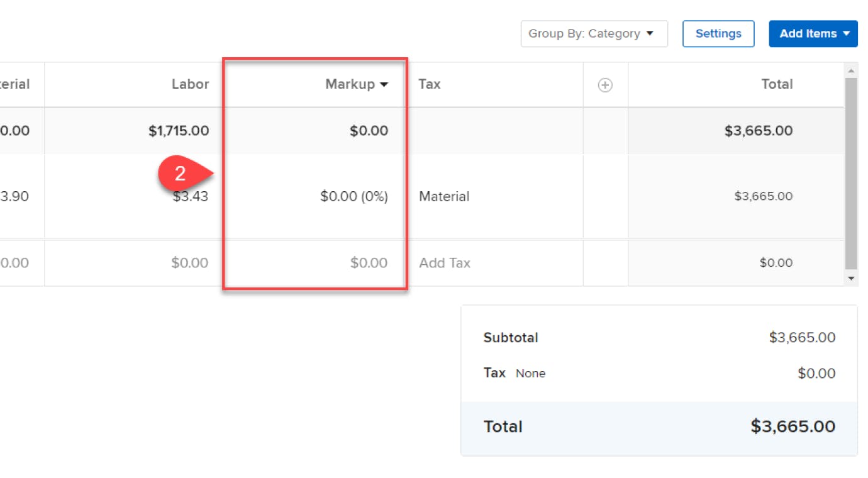
Task: Open the Settings button
Action: pyautogui.click(x=718, y=34)
